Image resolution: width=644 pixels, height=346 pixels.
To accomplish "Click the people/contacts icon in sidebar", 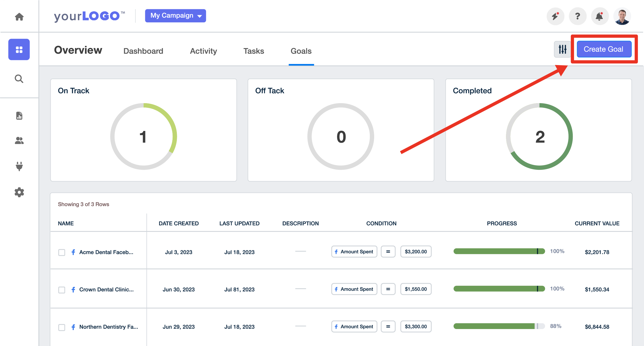I will (x=19, y=141).
